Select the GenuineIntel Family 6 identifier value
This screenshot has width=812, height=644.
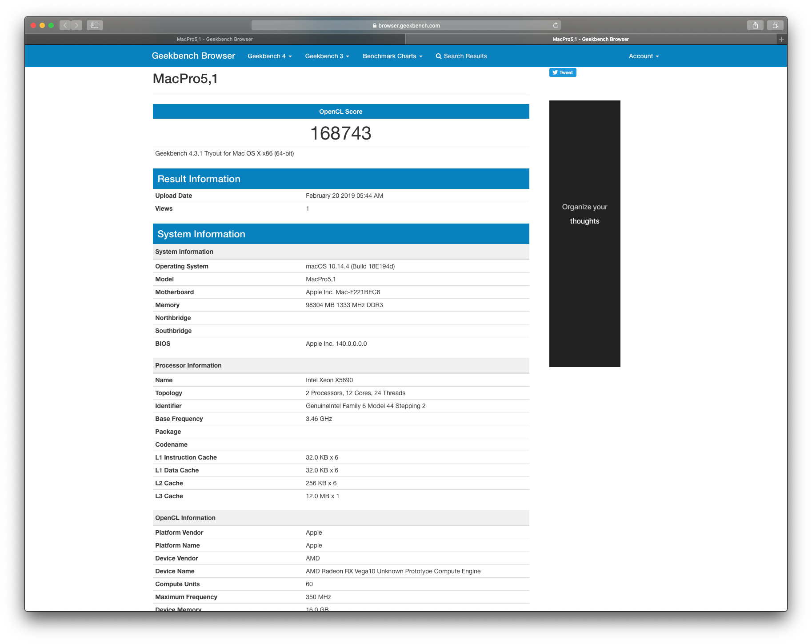pyautogui.click(x=366, y=406)
